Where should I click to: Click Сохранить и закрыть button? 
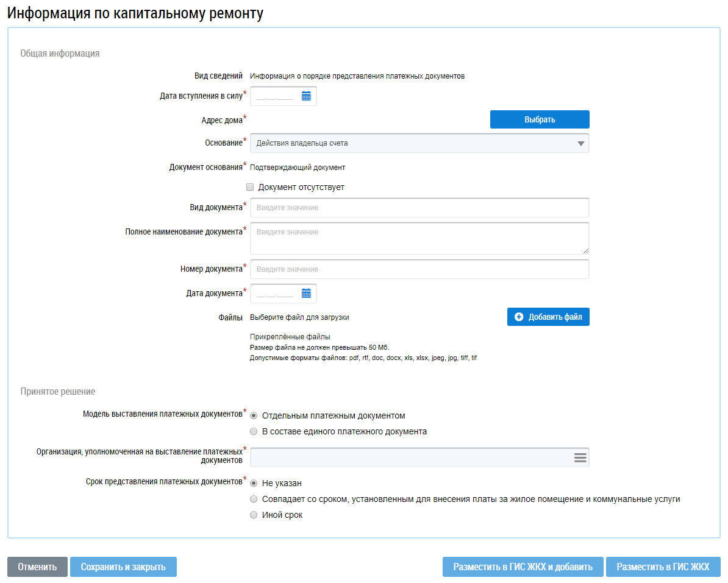tap(123, 567)
